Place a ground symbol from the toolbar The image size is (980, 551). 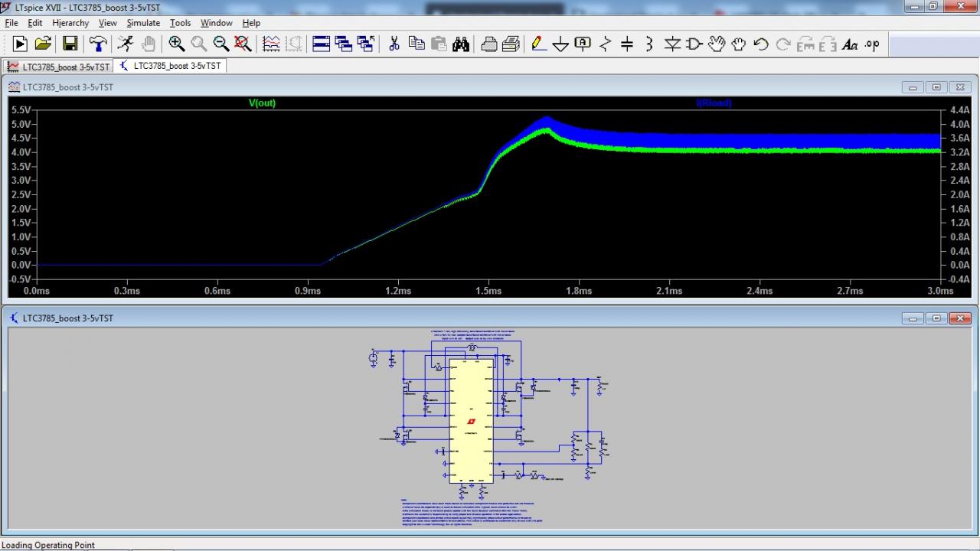560,44
